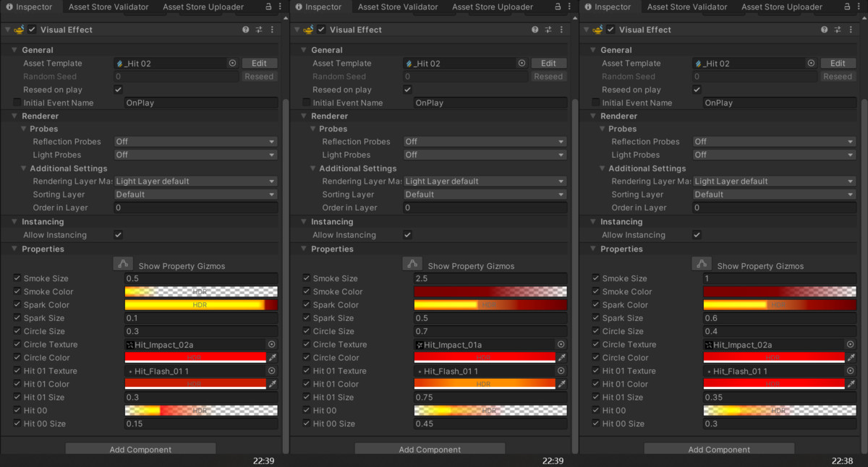
Task: Toggle Show Property Gizmos icon in right panel
Action: pyautogui.click(x=702, y=265)
